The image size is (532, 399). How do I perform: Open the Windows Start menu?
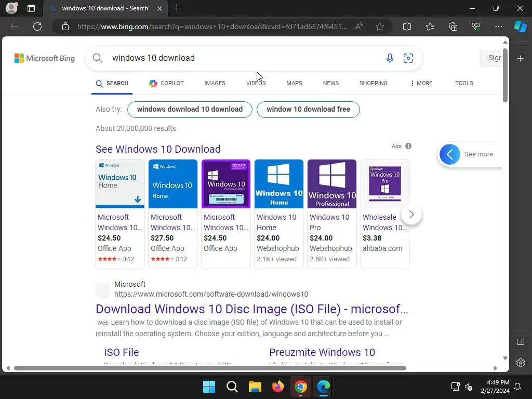(209, 387)
